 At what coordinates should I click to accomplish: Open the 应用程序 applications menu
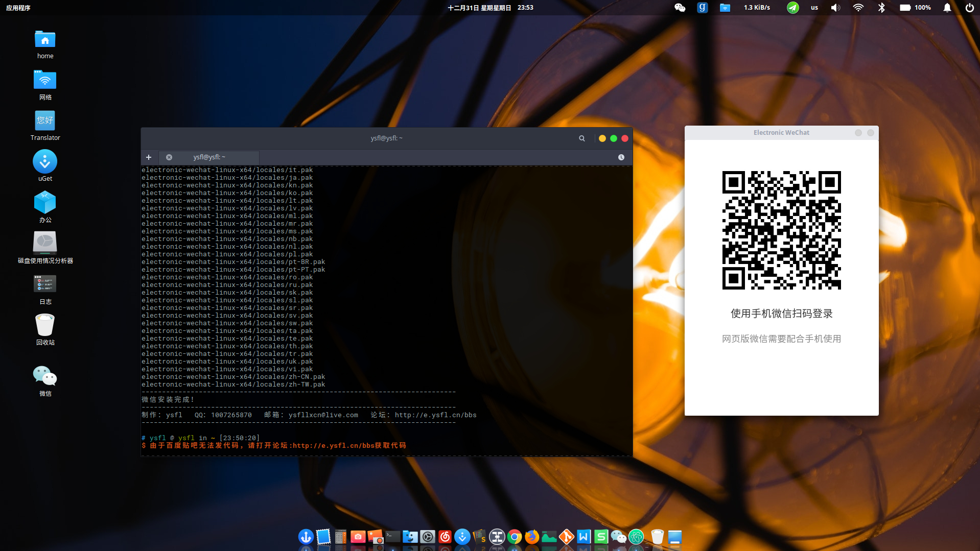(18, 8)
